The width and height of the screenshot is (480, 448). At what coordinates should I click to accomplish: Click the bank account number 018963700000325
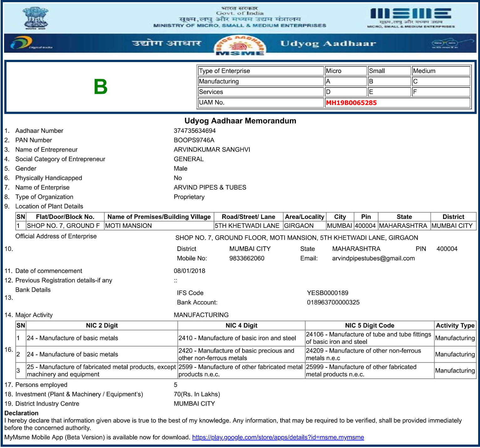[x=333, y=302]
